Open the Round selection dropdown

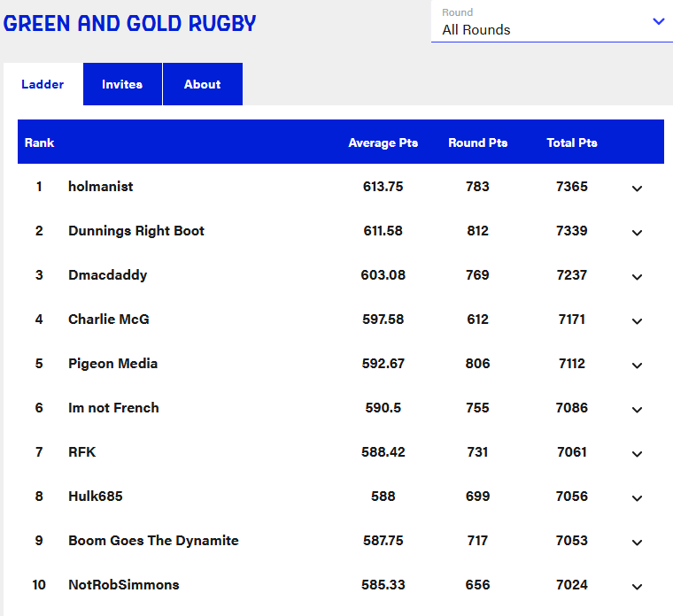coord(553,22)
